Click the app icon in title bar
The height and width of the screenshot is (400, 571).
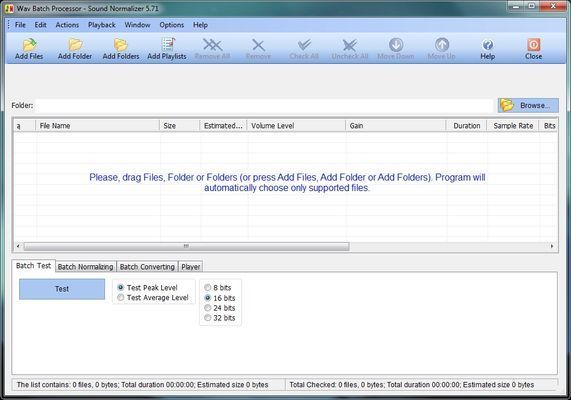pyautogui.click(x=9, y=8)
